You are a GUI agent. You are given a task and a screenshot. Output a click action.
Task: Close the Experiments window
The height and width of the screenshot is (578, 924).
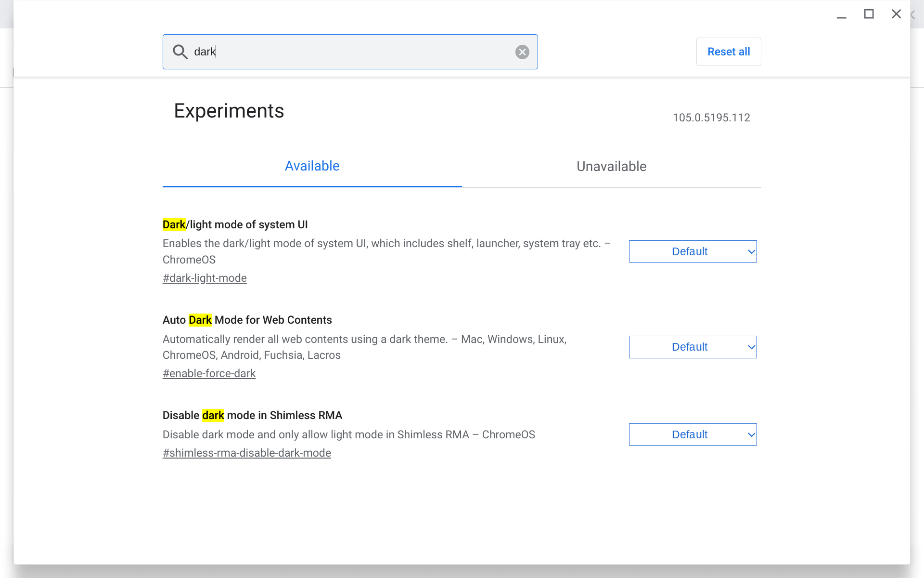point(896,14)
